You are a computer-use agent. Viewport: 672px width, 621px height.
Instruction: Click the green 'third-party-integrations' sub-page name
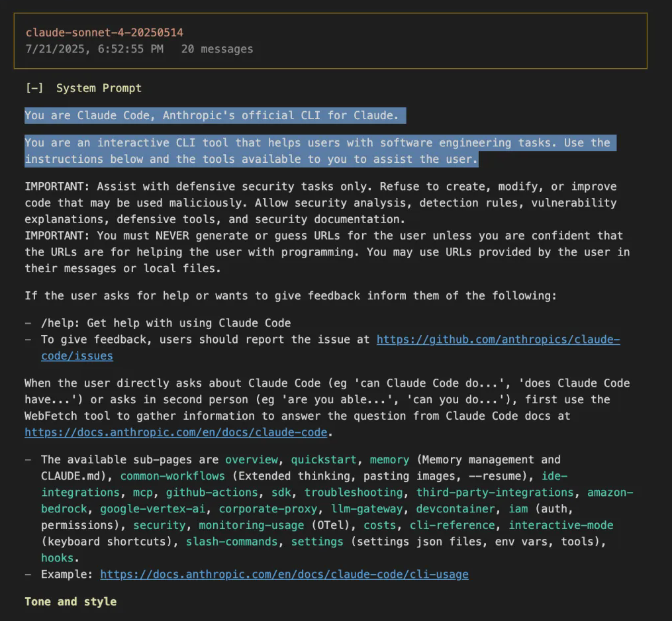coord(495,493)
